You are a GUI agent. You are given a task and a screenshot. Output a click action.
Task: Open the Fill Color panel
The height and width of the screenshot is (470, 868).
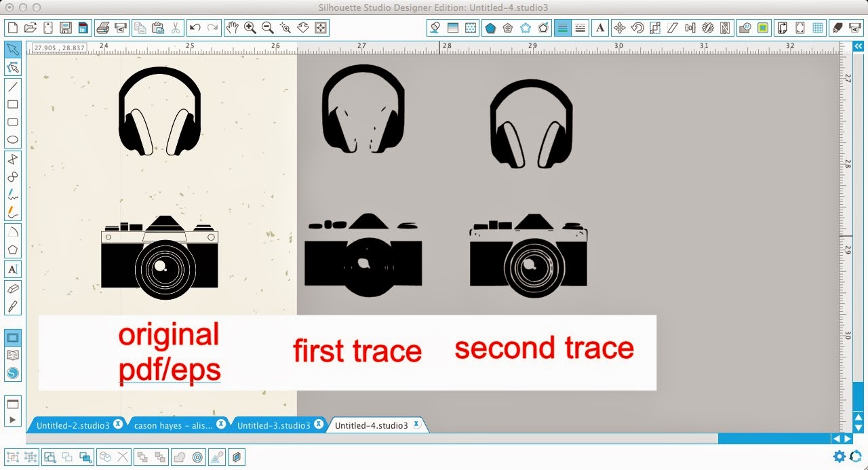(x=434, y=28)
